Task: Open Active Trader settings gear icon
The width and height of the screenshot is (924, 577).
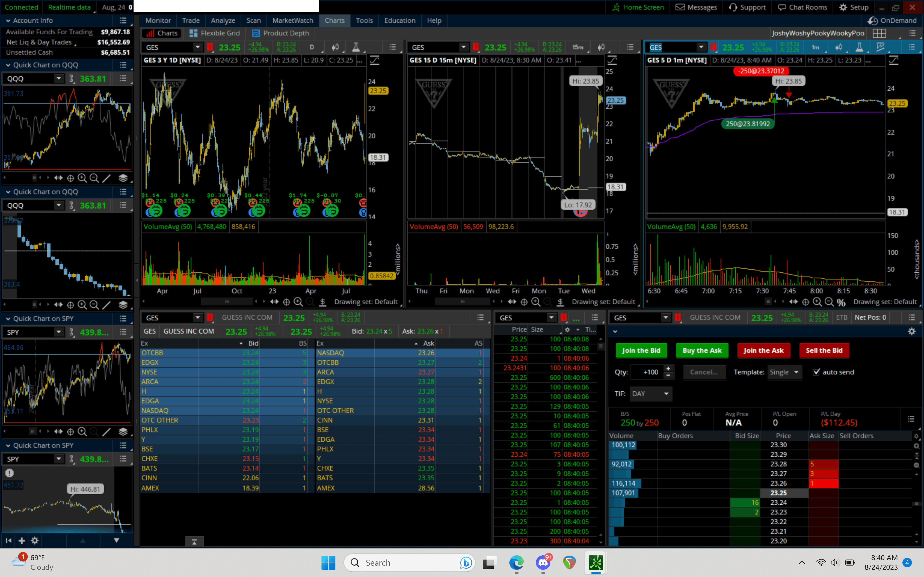Action: [x=911, y=331]
